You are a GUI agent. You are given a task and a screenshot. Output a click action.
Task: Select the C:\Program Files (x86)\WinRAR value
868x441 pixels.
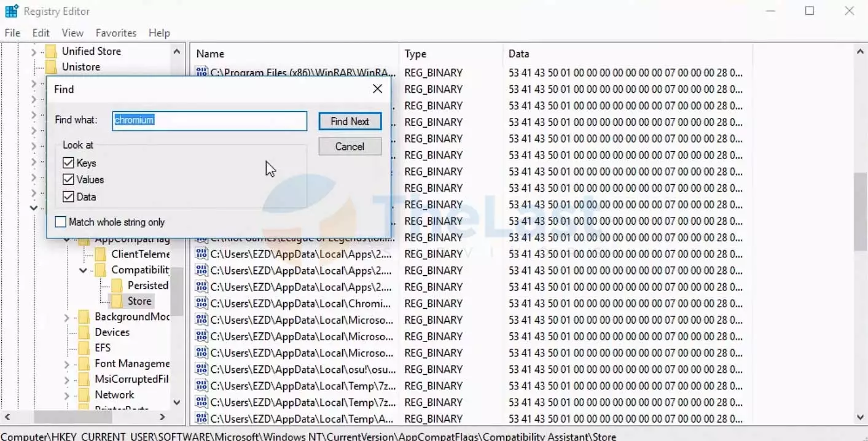point(303,72)
